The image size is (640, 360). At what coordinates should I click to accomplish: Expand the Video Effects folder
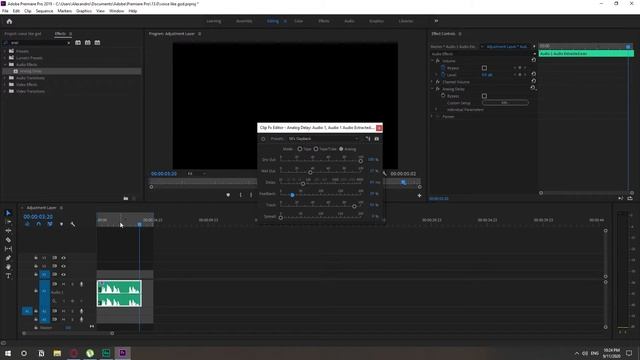5,84
